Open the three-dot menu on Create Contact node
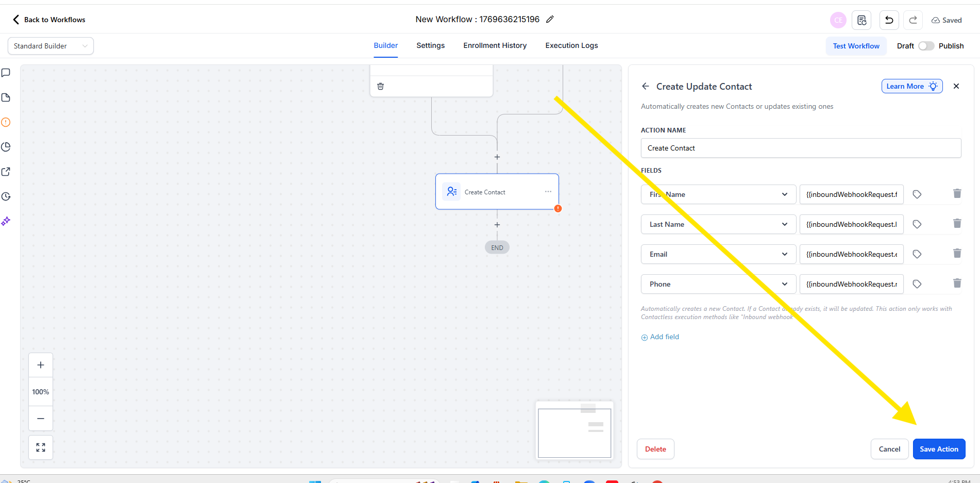The height and width of the screenshot is (483, 980). coord(548,192)
